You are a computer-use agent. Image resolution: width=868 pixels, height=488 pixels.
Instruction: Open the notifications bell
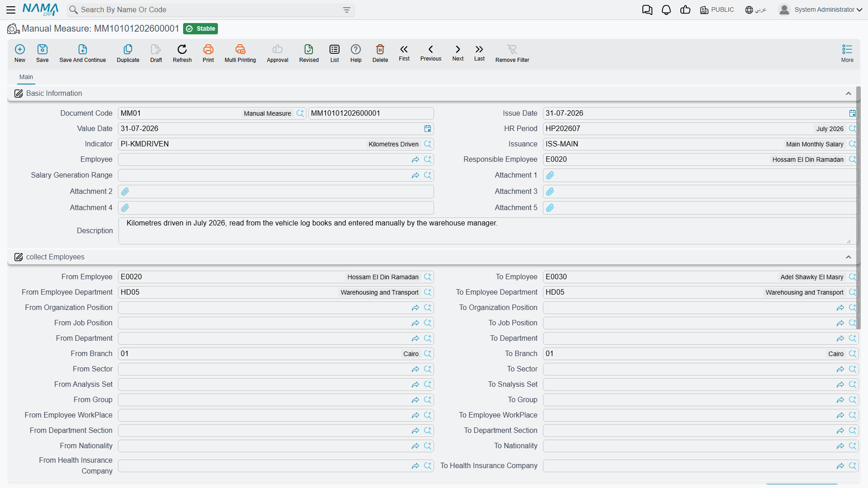point(666,10)
